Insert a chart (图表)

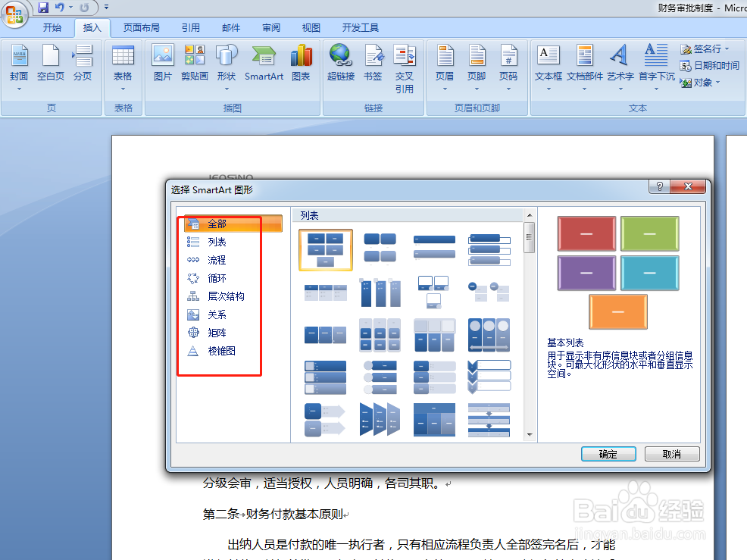302,64
